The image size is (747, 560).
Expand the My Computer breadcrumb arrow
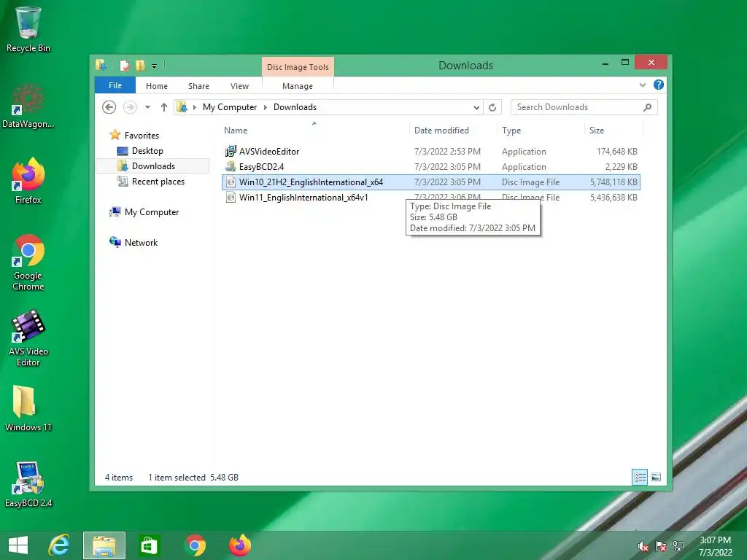266,107
